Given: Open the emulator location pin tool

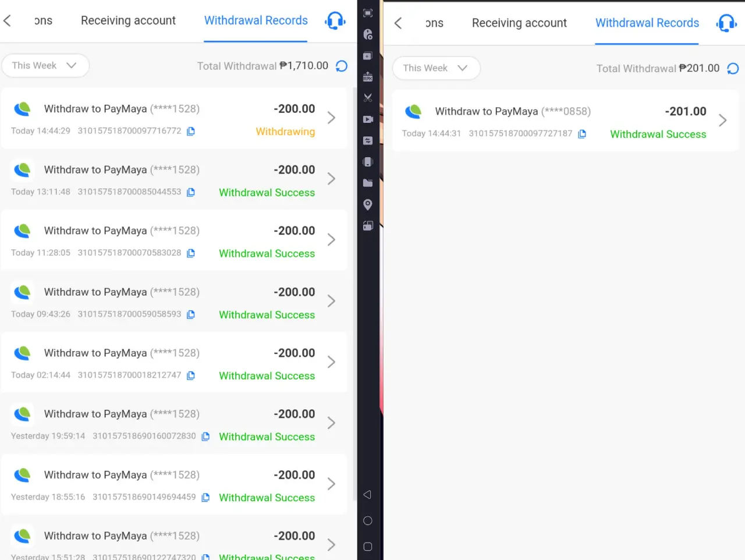Looking at the screenshot, I should [368, 204].
